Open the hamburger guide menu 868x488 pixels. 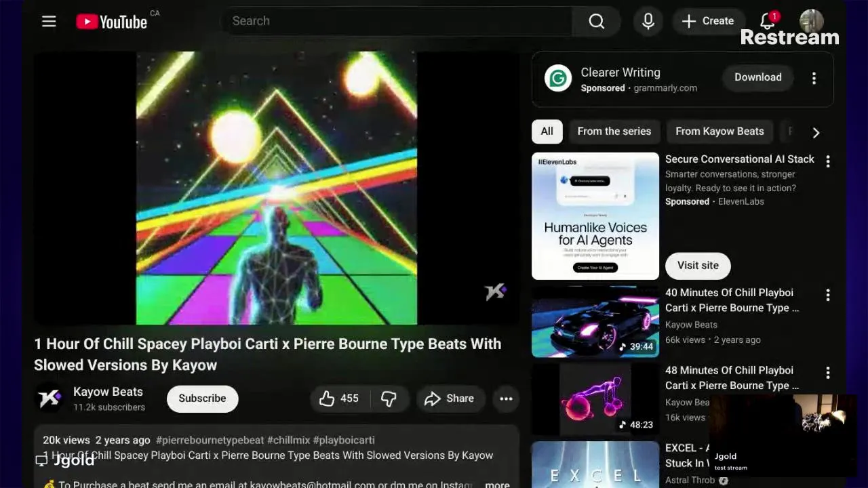49,21
